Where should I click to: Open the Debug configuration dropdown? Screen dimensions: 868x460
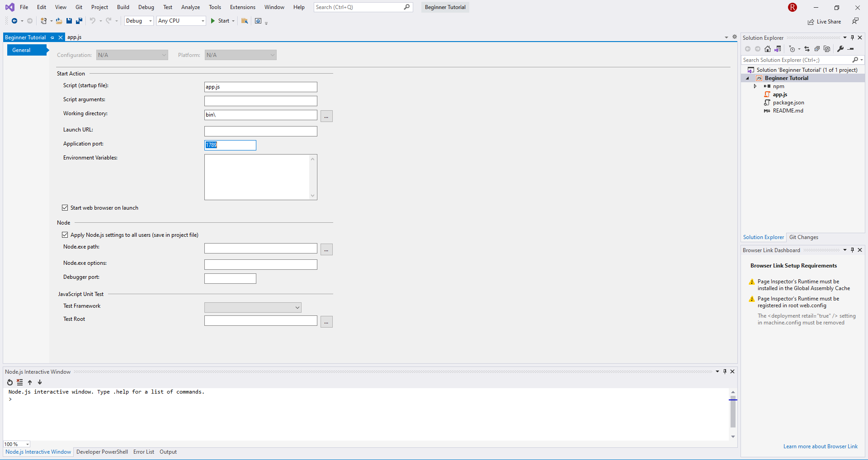click(x=139, y=21)
